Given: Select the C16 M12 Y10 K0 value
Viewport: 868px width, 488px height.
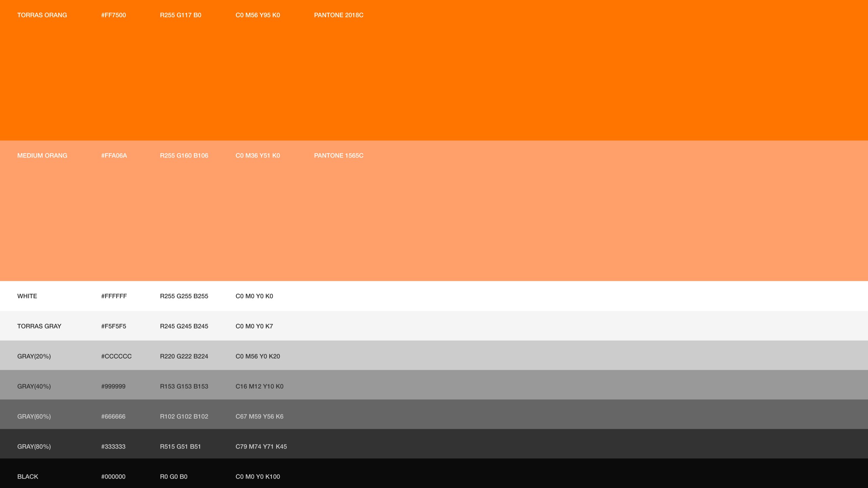Looking at the screenshot, I should (259, 387).
